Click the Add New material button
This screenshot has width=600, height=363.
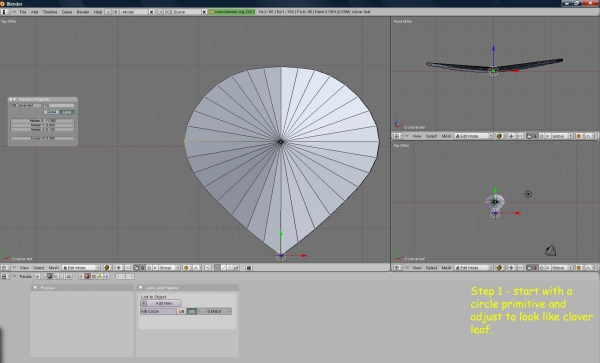(164, 303)
